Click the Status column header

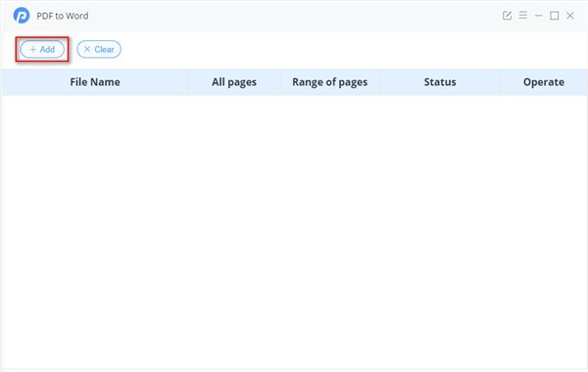[x=440, y=82]
